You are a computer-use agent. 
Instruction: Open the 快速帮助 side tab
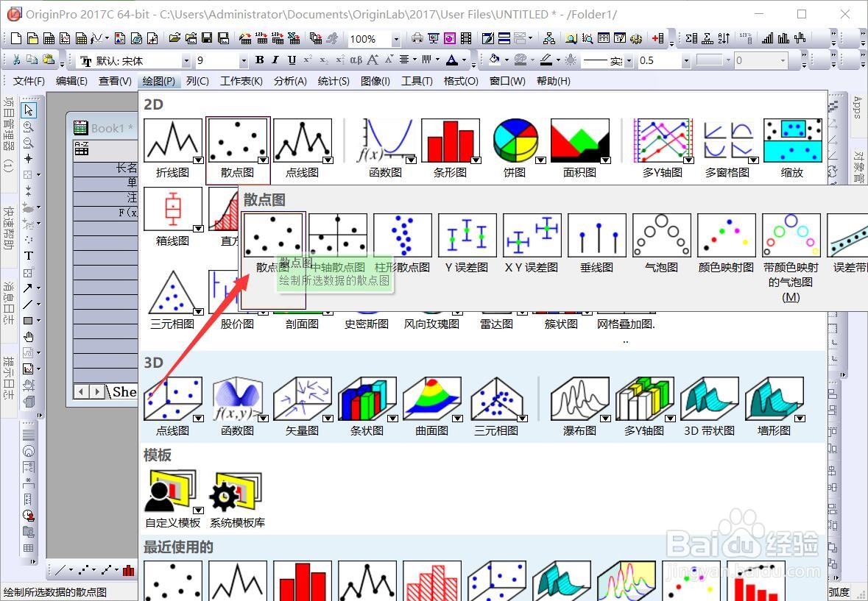click(8, 228)
